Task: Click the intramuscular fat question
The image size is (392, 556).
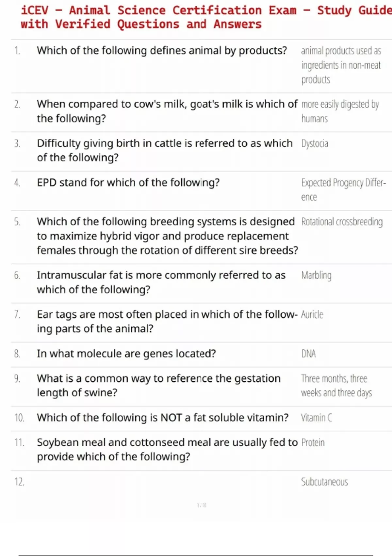Action: 161,282
